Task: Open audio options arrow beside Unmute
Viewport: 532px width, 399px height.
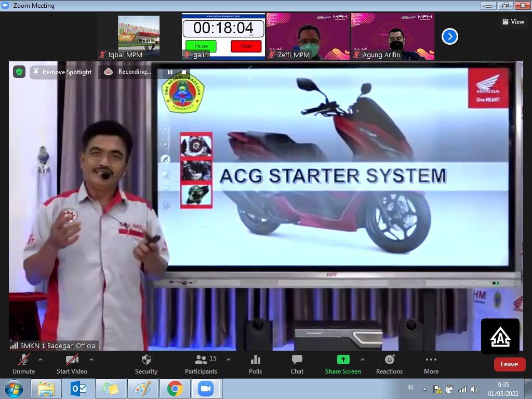Action: tap(41, 360)
